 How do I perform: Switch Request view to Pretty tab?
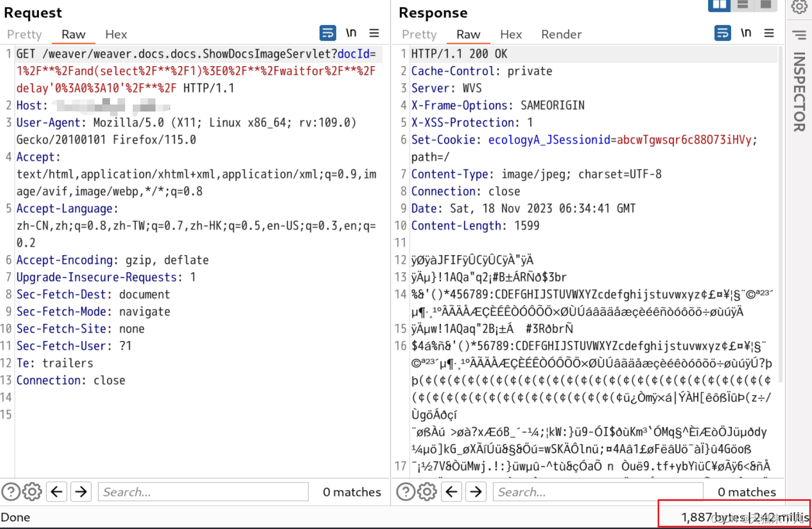[x=24, y=34]
